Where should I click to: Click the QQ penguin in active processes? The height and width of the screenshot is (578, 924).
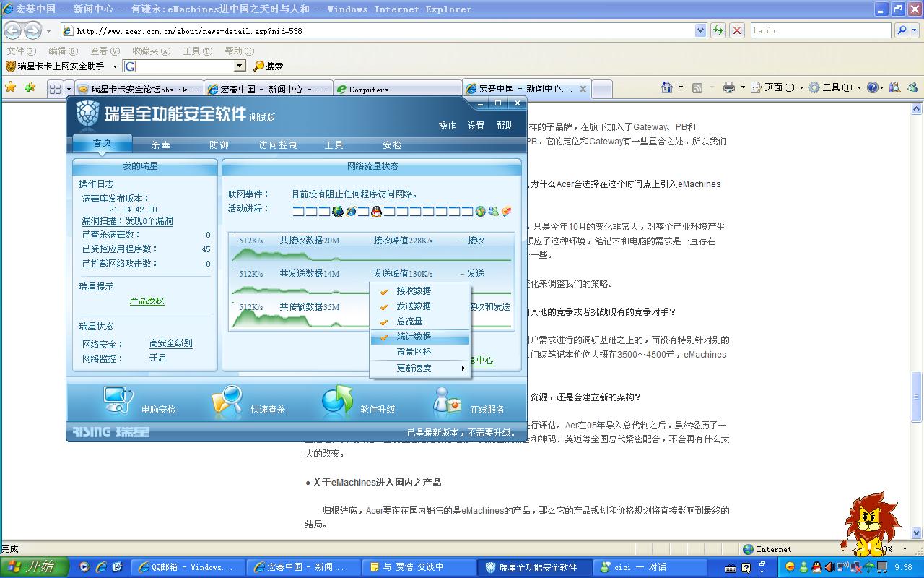[x=376, y=211]
